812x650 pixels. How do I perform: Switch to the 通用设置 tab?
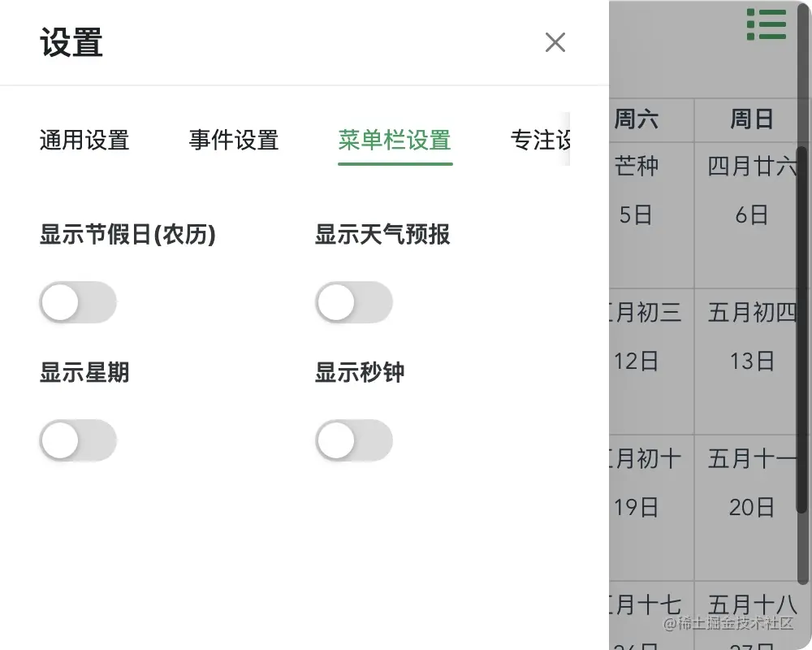coord(84,141)
